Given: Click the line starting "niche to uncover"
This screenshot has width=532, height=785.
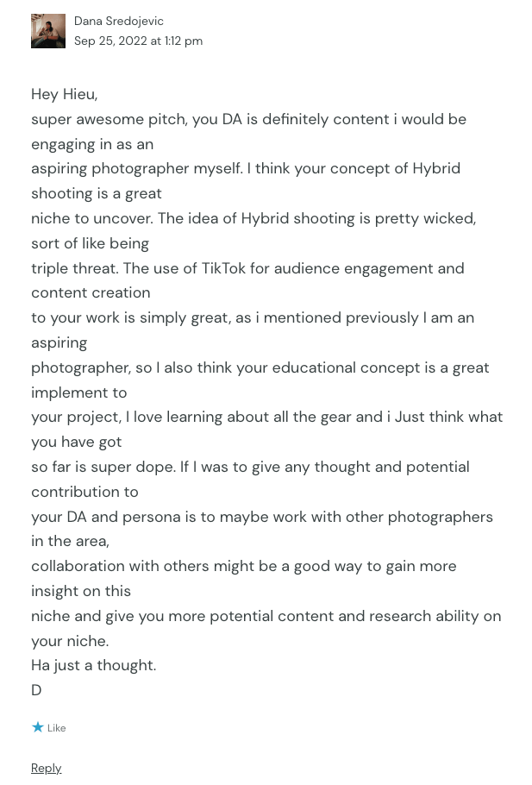Looking at the screenshot, I should pos(253,218).
